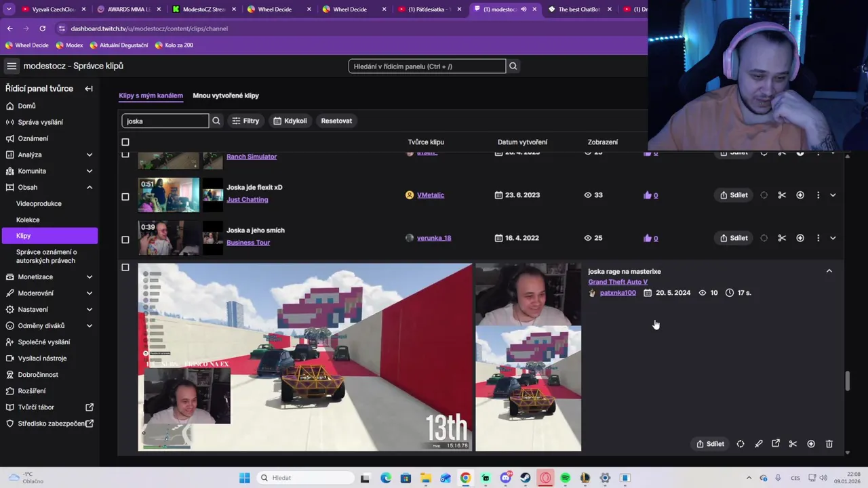
Task: Delete the joska rage na masterixe clip
Action: tap(829, 444)
